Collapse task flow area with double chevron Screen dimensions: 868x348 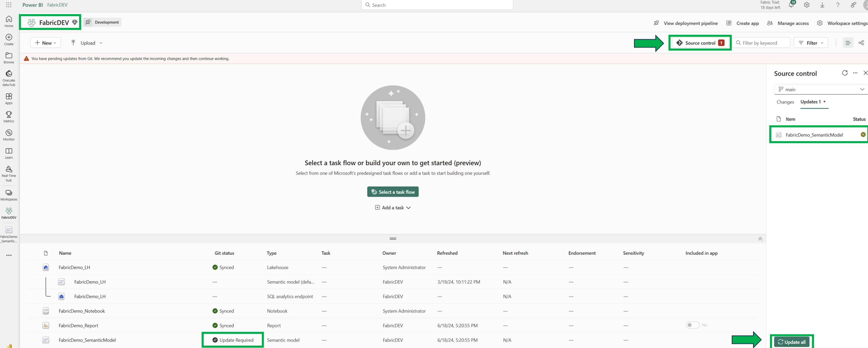pos(760,239)
